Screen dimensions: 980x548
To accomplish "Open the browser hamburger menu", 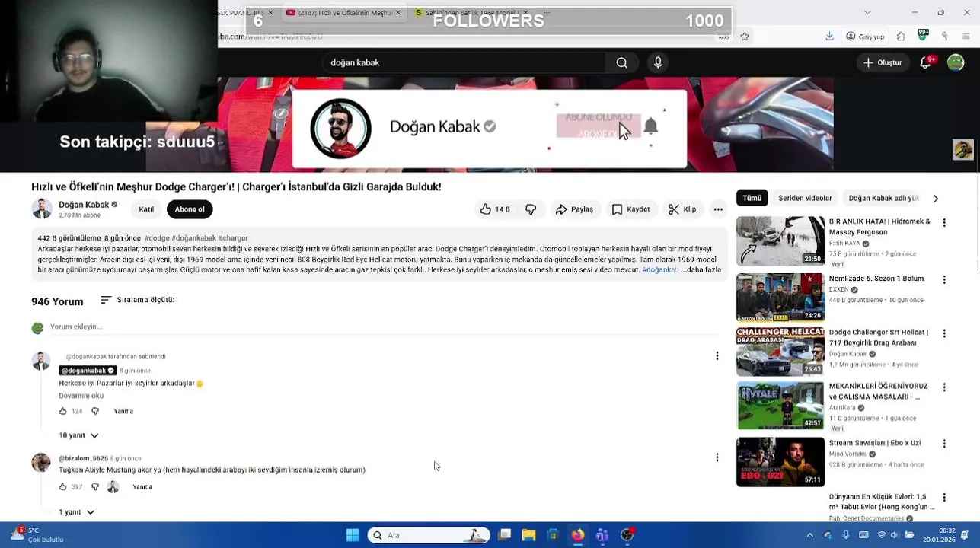I will click(x=967, y=36).
